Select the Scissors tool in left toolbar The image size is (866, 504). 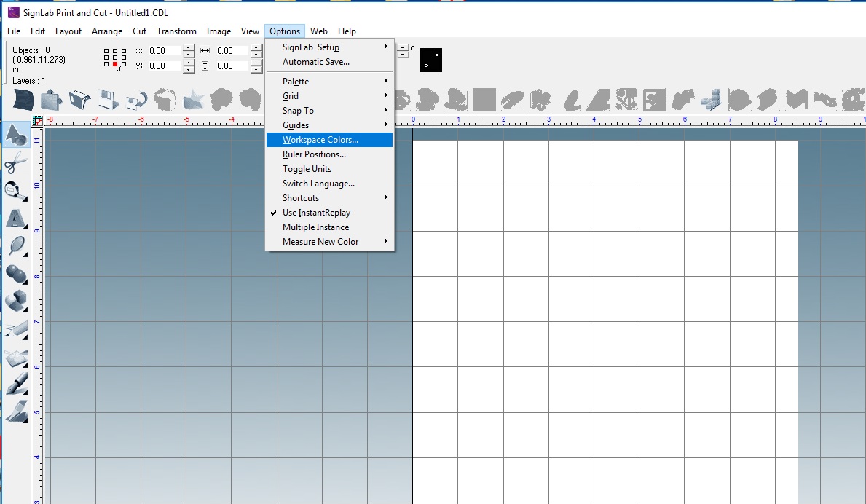click(x=16, y=163)
